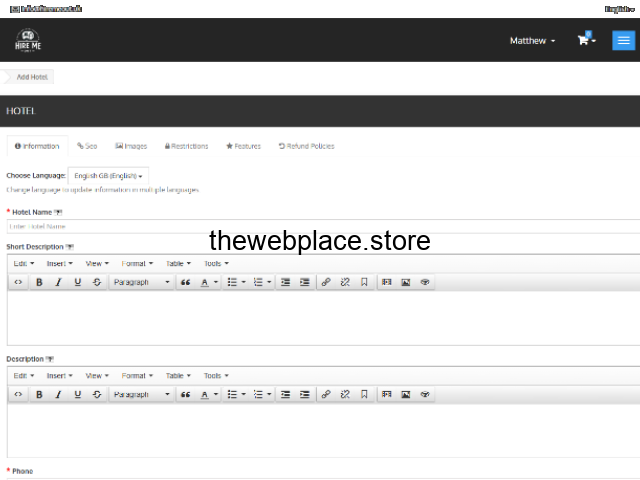The height and width of the screenshot is (480, 640).
Task: Open the Table menu in lower Description editor
Action: pos(178,376)
